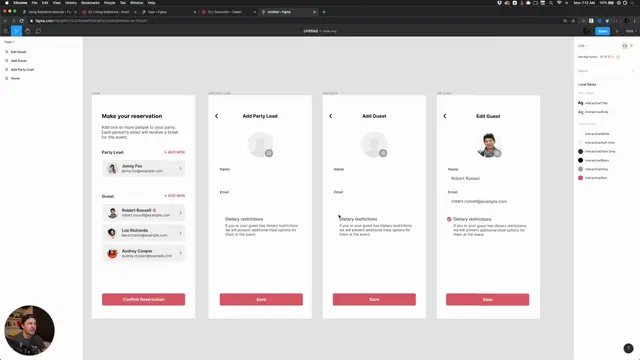
Task: Open the help question mark button
Action: pyautogui.click(x=628, y=348)
